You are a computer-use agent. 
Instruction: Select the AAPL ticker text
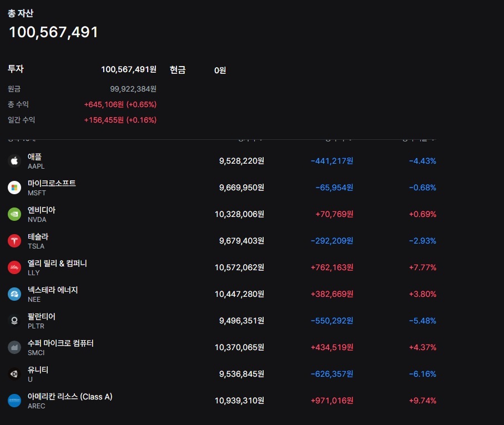36,166
